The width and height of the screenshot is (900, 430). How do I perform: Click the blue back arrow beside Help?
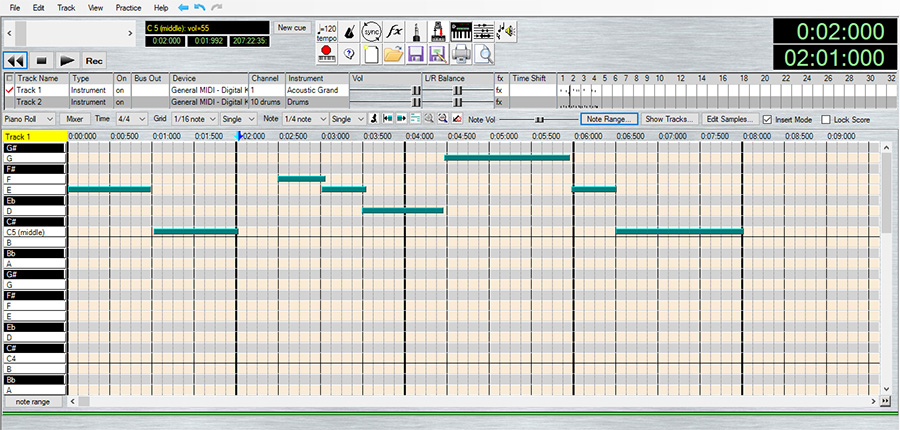tap(184, 7)
